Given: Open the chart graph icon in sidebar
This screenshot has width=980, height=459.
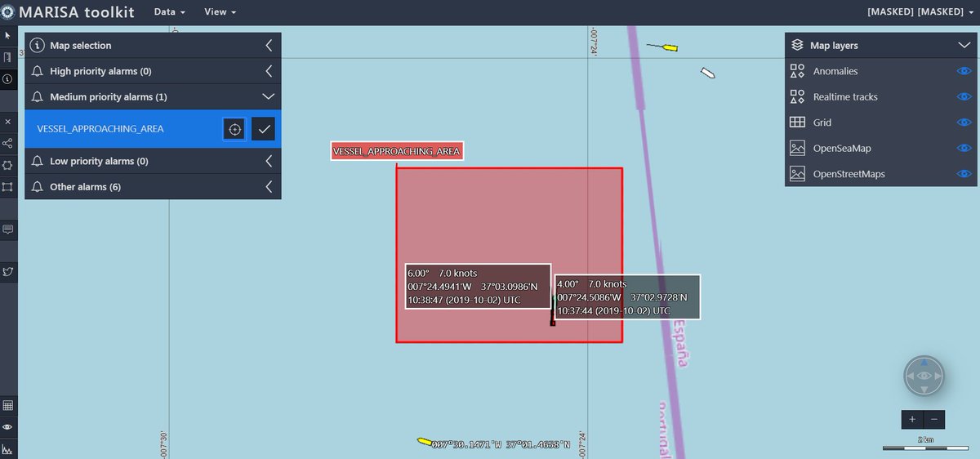Looking at the screenshot, I should [7, 449].
